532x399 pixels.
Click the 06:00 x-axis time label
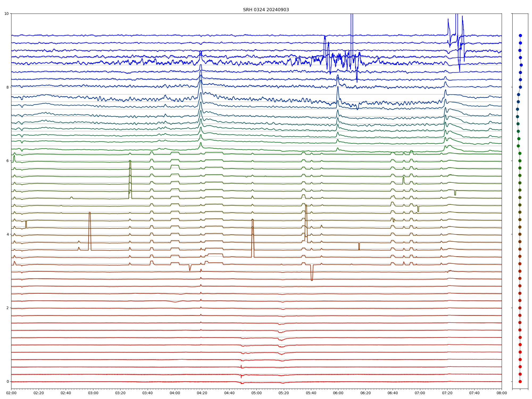(x=338, y=393)
